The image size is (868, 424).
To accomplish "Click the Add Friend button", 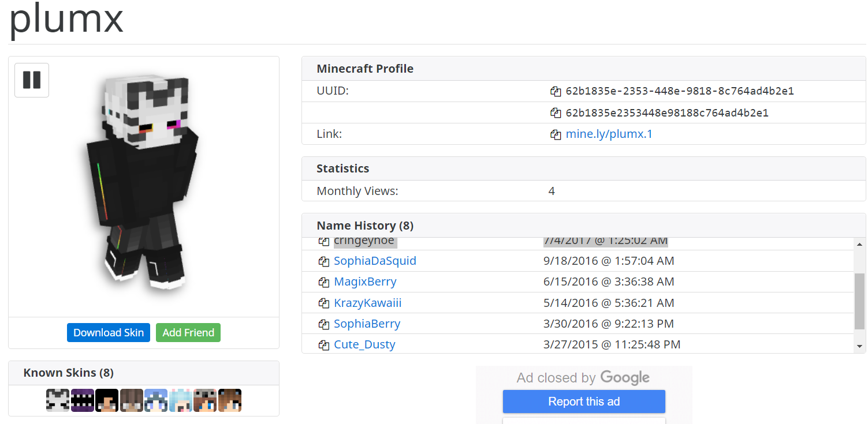I will (188, 332).
